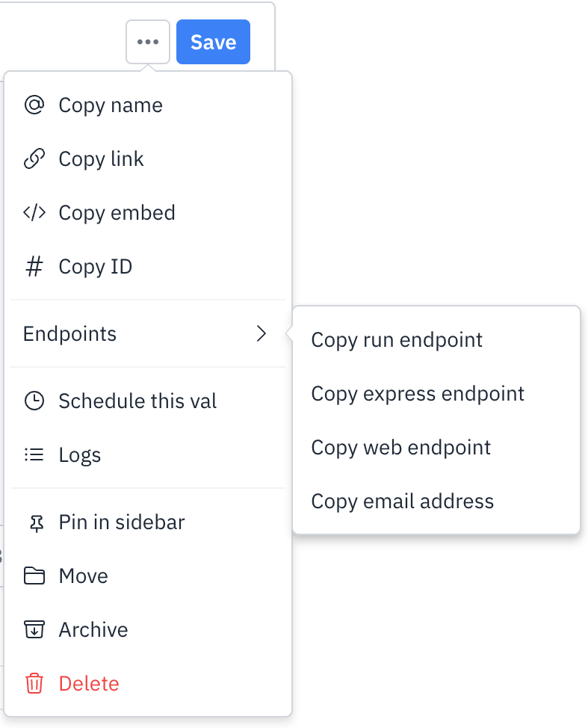Expand the Endpoints submenu chevron

pos(261,333)
